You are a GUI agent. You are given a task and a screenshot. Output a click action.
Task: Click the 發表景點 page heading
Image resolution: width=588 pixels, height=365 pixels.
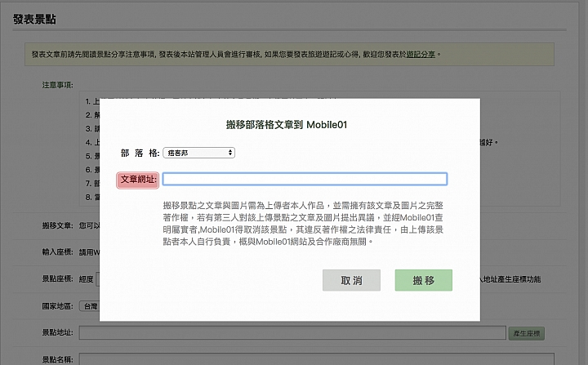pos(34,19)
